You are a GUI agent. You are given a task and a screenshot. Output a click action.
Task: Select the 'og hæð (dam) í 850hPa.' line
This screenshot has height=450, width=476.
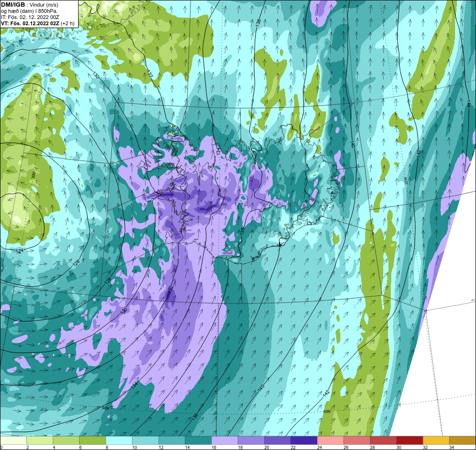(x=29, y=11)
